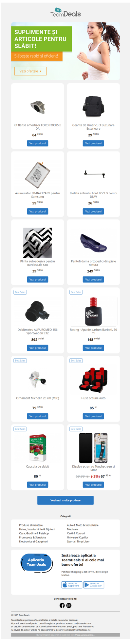Open the Produse alimentare category

coord(31,525)
